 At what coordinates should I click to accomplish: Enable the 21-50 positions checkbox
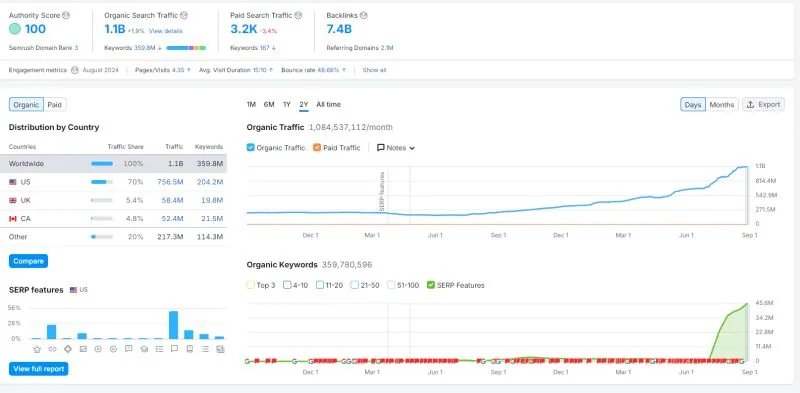pos(355,285)
